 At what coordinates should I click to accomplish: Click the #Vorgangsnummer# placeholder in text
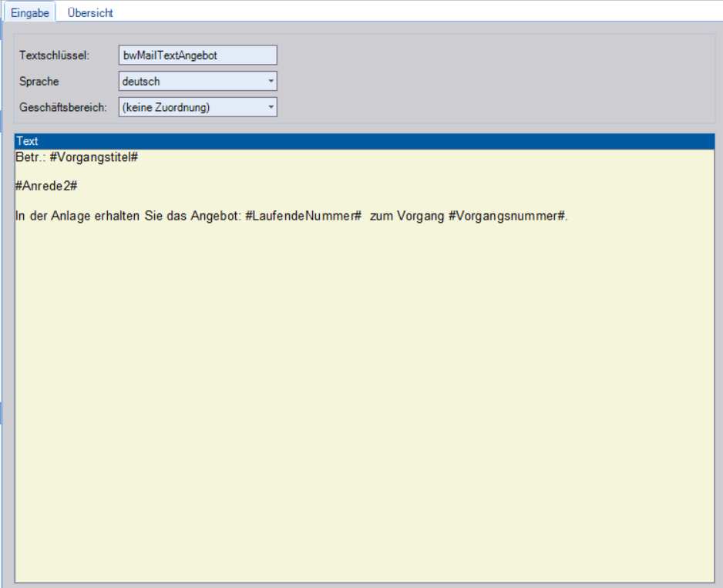[506, 217]
